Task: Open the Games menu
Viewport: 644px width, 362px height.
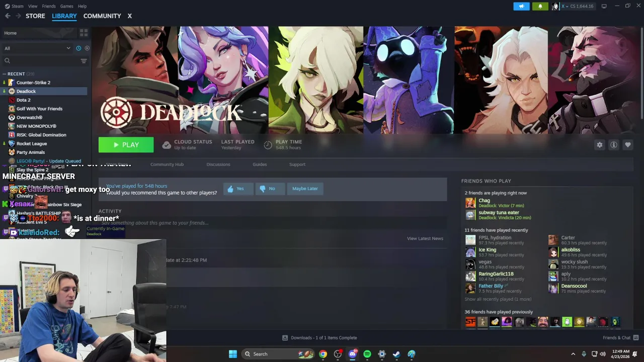Action: coord(66,6)
